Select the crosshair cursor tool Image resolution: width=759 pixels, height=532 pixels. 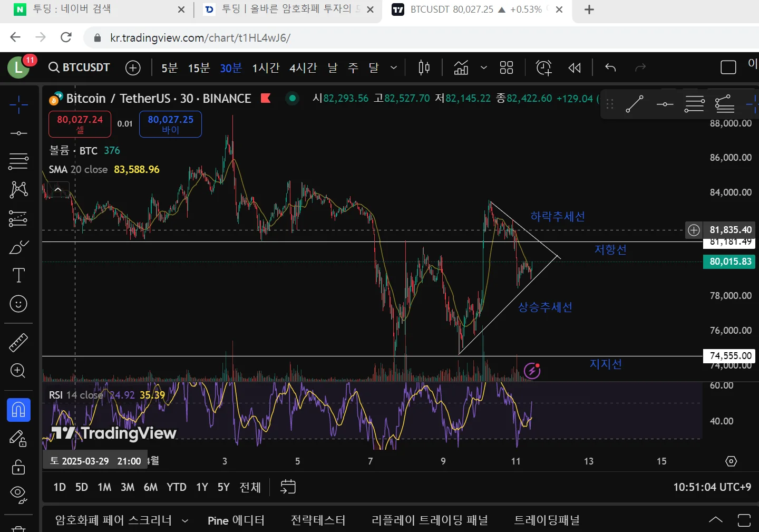[x=18, y=104]
